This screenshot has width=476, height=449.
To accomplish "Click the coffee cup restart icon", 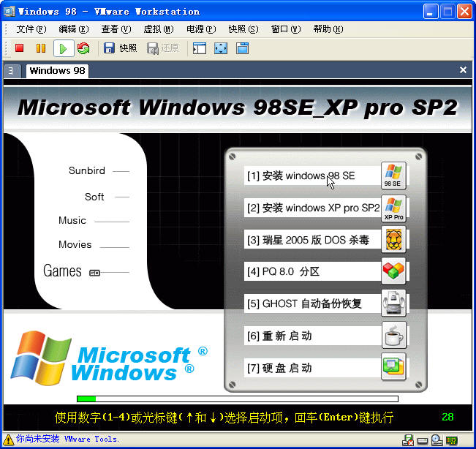I will pos(393,335).
